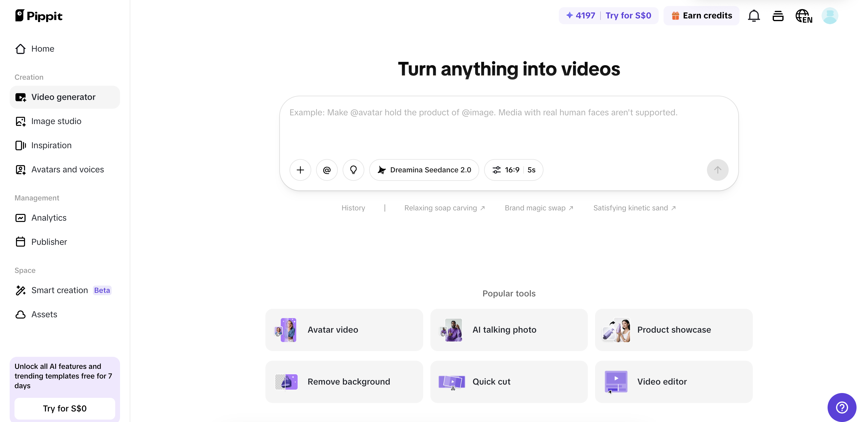Expand the EN language selector
The height and width of the screenshot is (422, 868).
click(804, 15)
